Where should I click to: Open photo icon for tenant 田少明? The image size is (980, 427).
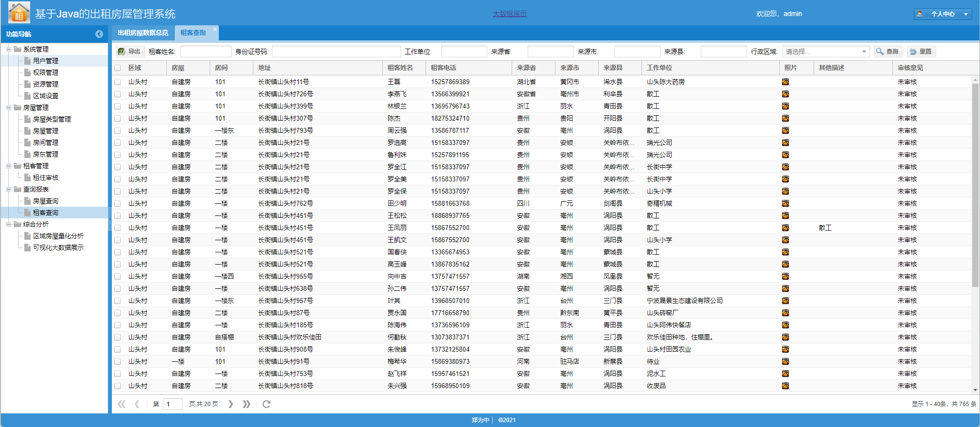(x=785, y=203)
